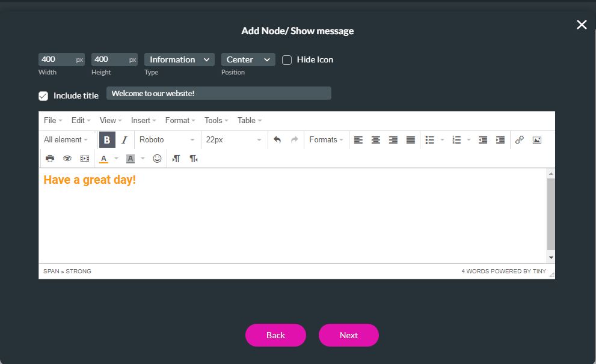596x364 pixels.
Task: Open the Position dropdown set to Center
Action: click(248, 59)
